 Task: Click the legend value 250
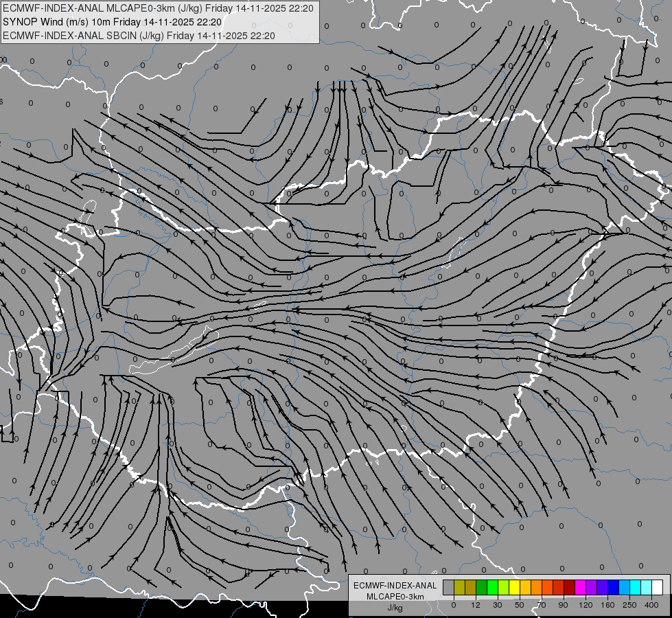point(629,605)
